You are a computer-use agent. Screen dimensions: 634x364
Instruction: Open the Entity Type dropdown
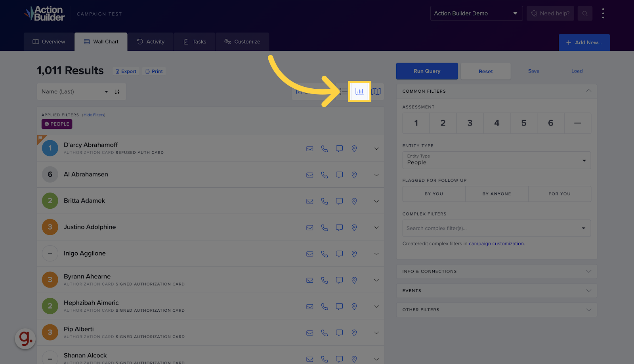coord(497,160)
